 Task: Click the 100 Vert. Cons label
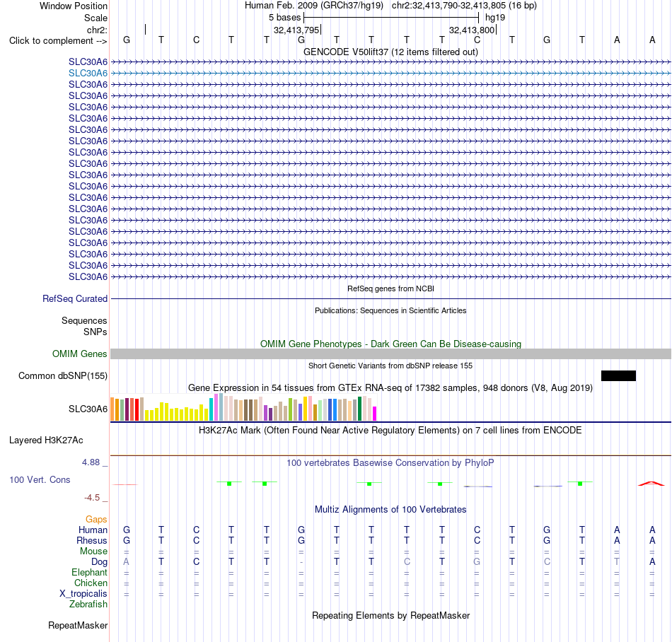[x=40, y=479]
